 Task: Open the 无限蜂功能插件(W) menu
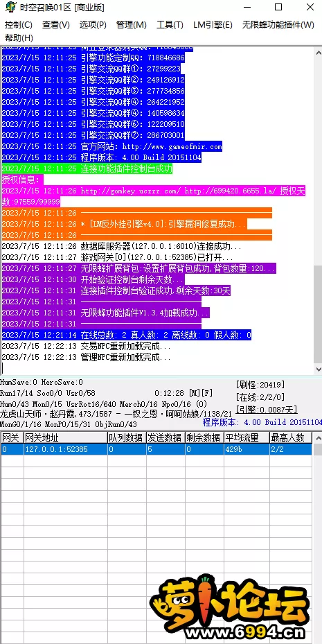point(278,25)
